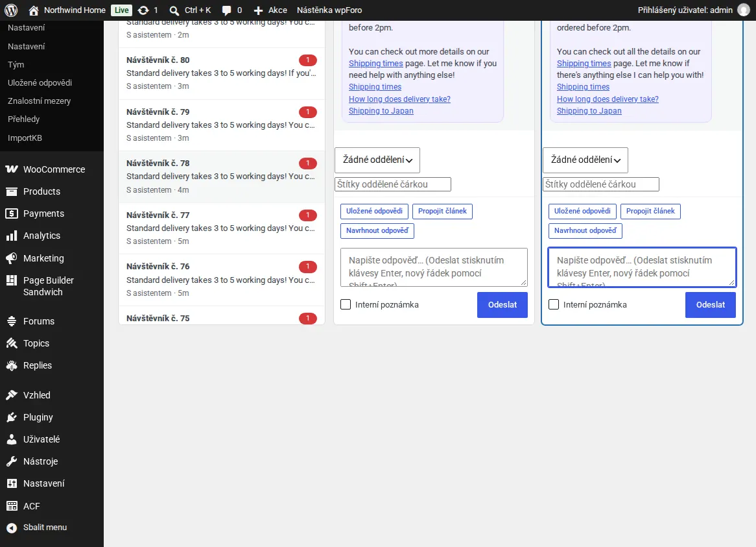Click the ACF sidebar icon
This screenshot has width=756, height=547.
click(x=12, y=506)
